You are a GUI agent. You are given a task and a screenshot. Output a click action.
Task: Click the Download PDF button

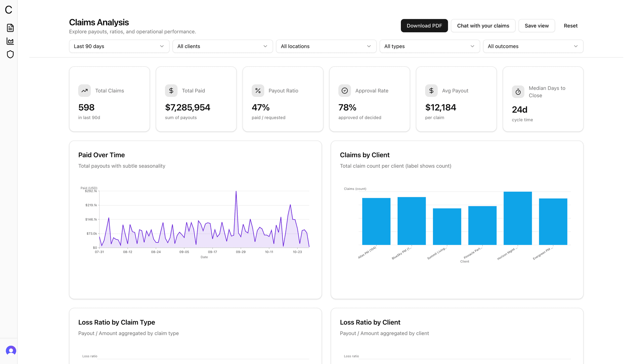(424, 25)
